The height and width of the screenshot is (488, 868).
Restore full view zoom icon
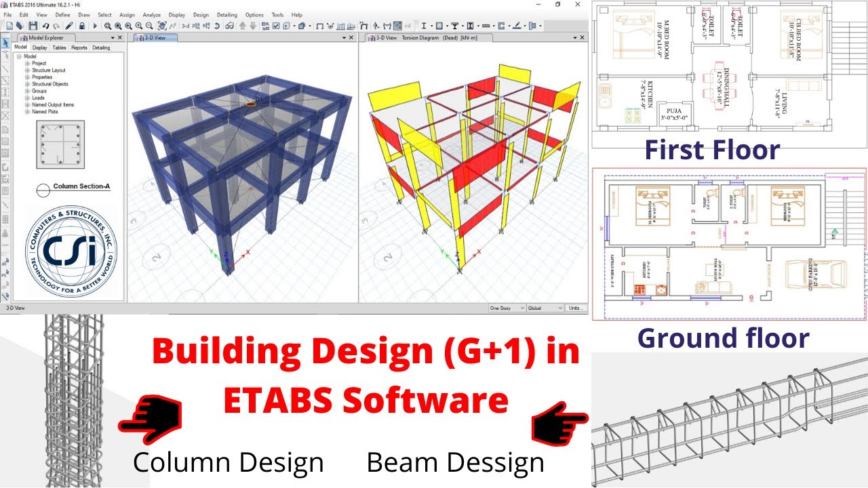point(118,26)
